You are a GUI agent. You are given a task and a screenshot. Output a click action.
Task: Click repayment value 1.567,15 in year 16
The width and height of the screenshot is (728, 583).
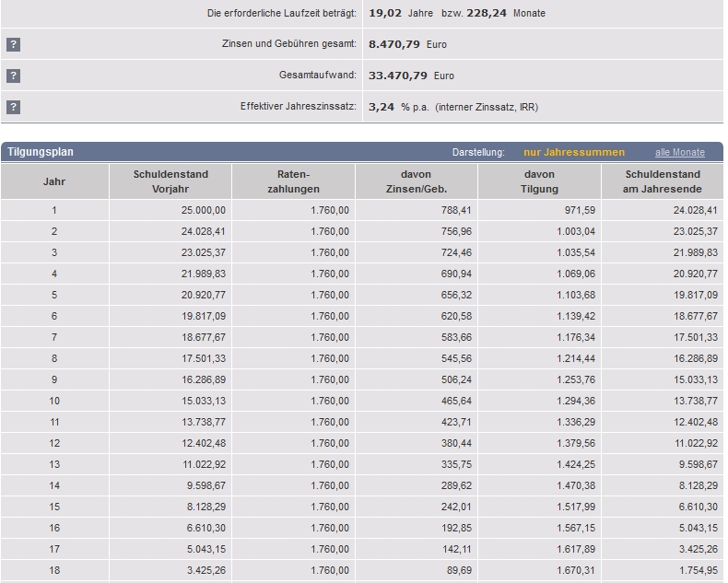click(x=576, y=529)
